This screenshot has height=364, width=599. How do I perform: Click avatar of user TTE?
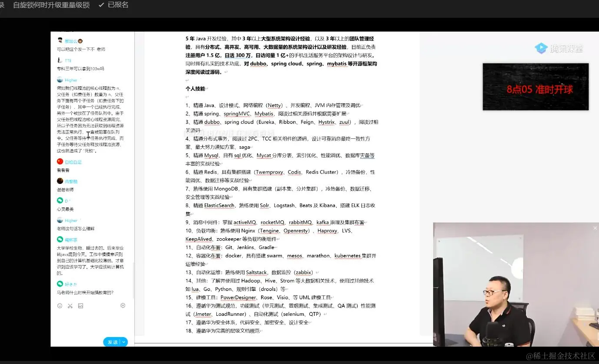click(x=60, y=60)
